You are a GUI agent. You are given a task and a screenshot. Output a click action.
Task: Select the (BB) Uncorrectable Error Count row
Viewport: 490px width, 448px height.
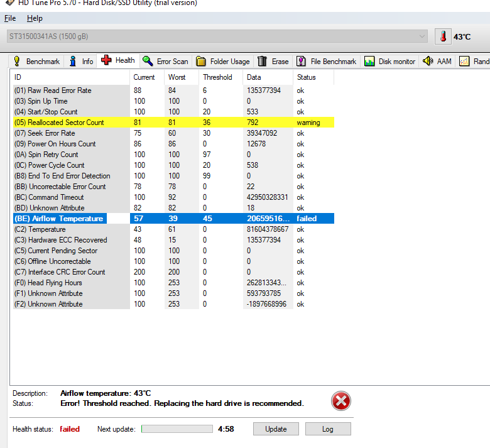coord(174,187)
